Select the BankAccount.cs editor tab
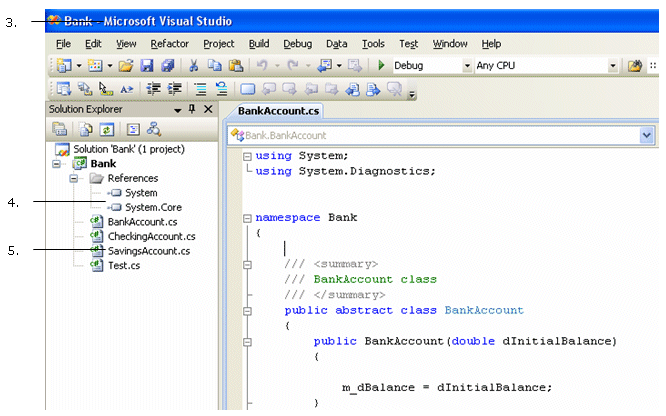 pos(278,111)
